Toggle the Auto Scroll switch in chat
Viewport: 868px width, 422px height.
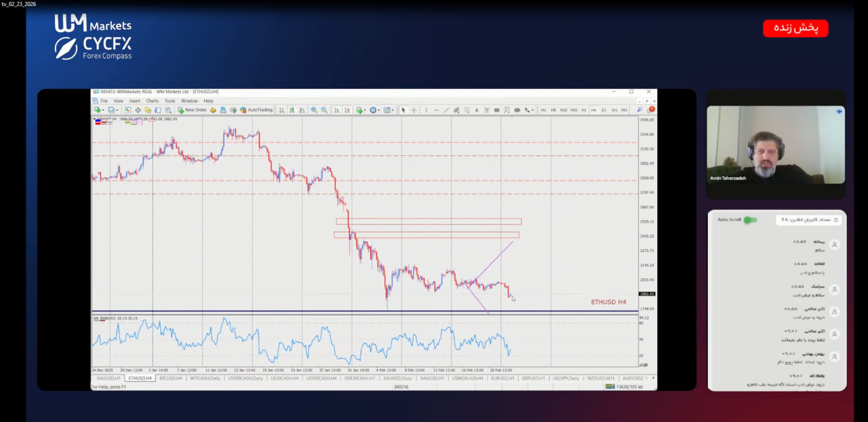750,220
